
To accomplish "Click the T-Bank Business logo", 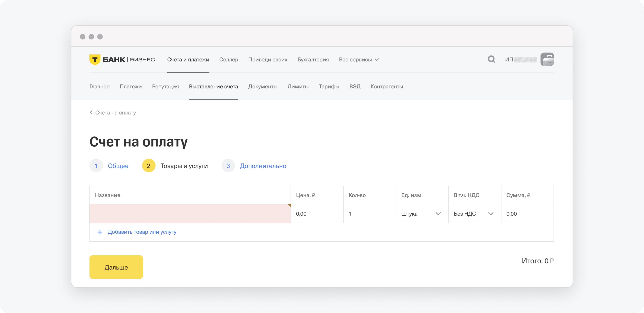I will (122, 60).
